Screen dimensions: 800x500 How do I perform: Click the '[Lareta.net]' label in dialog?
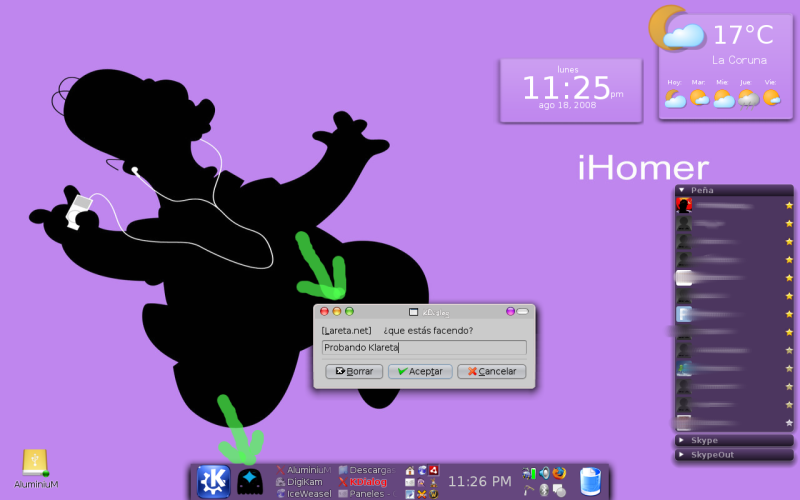coord(346,331)
